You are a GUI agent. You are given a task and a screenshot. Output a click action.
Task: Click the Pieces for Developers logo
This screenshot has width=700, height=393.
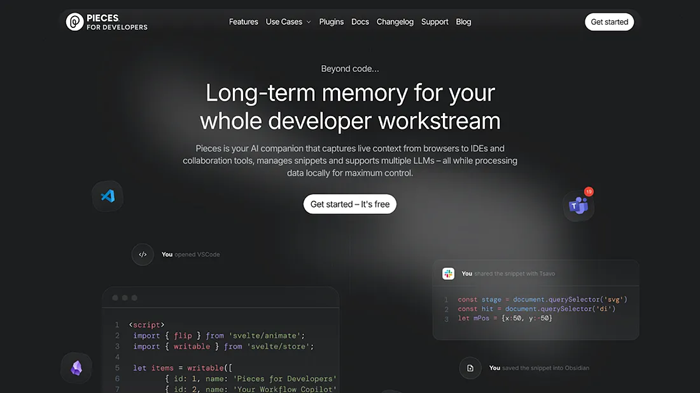pyautogui.click(x=106, y=22)
